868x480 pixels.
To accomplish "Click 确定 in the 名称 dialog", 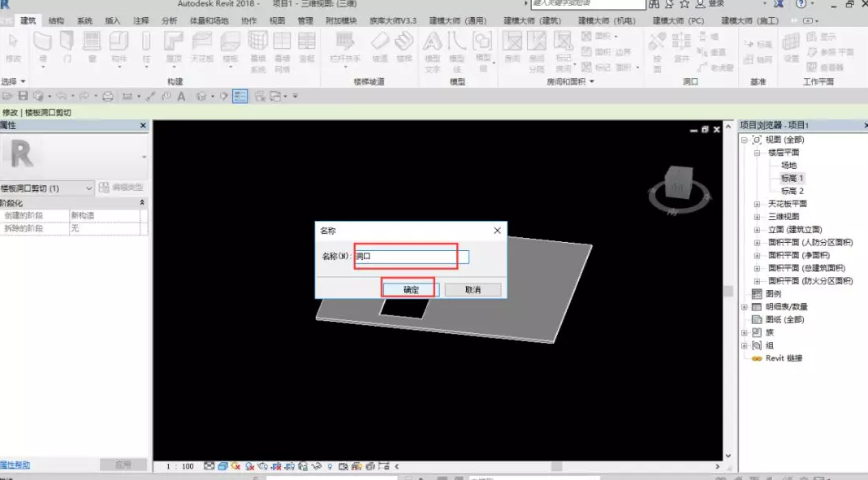I will (411, 290).
